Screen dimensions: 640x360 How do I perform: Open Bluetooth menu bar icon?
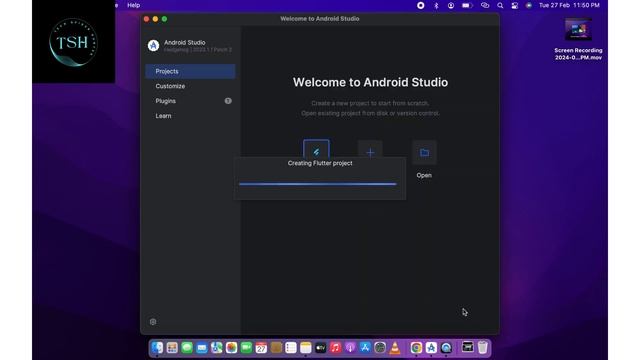(436, 5)
